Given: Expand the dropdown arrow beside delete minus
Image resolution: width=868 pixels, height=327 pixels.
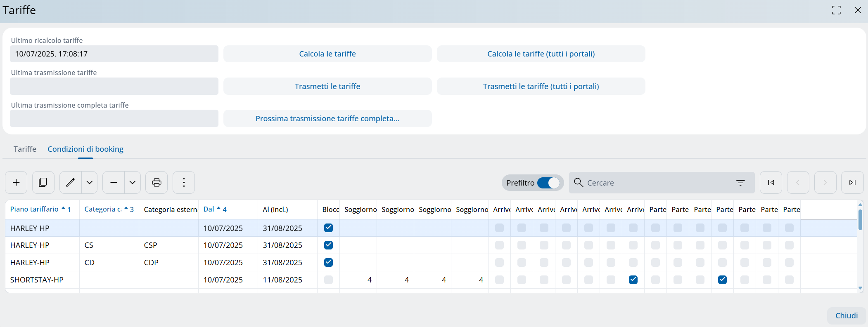Looking at the screenshot, I should click(133, 182).
